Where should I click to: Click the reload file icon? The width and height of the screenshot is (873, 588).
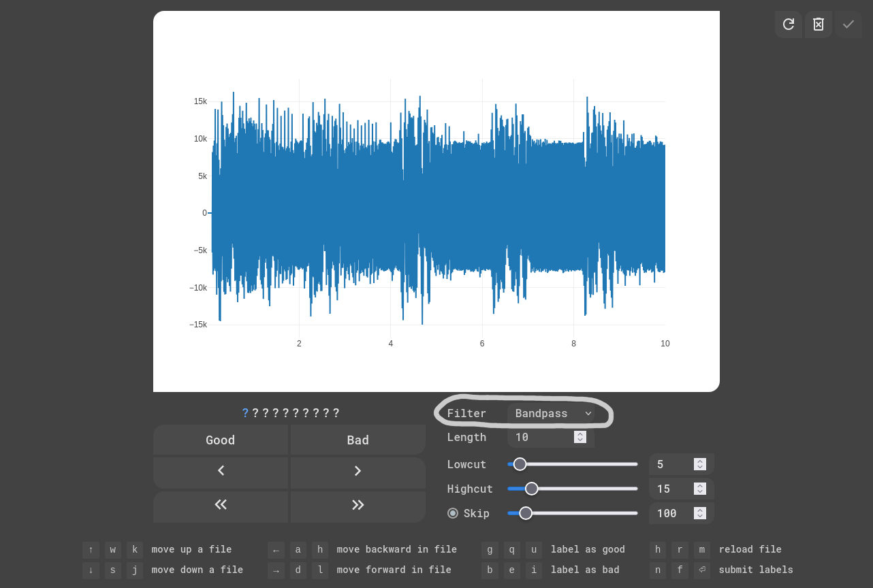[x=789, y=24]
